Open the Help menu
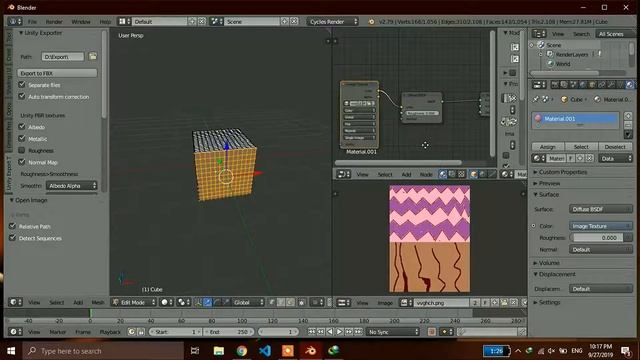 [105, 22]
